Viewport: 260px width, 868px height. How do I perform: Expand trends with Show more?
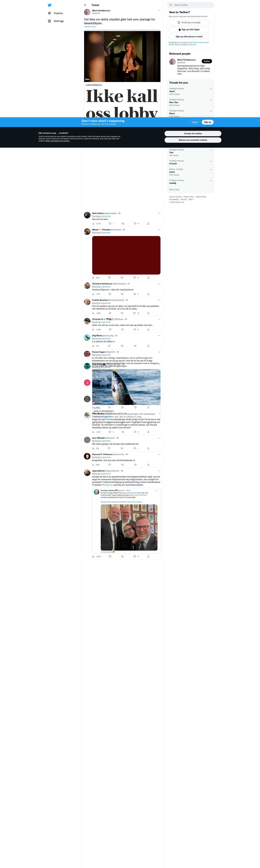[174, 190]
